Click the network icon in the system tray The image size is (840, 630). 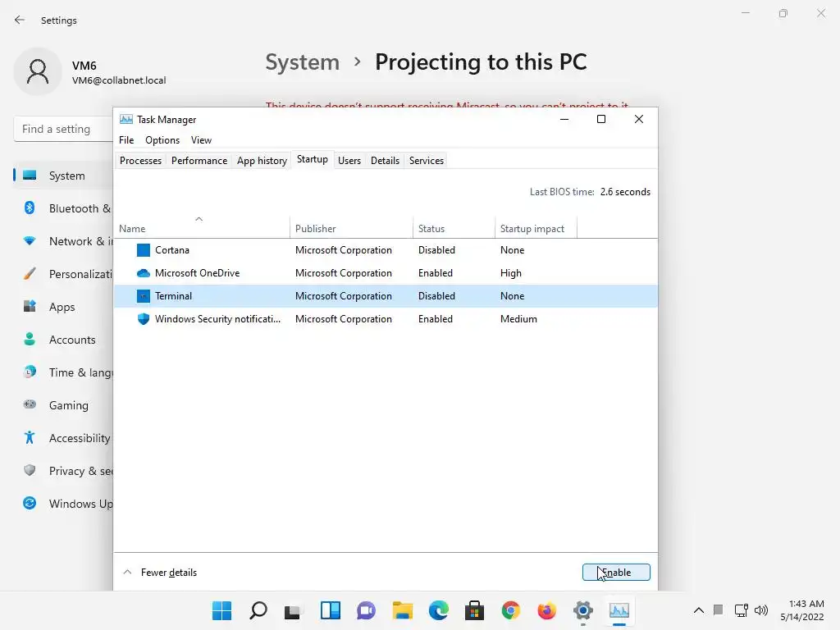pos(742,610)
